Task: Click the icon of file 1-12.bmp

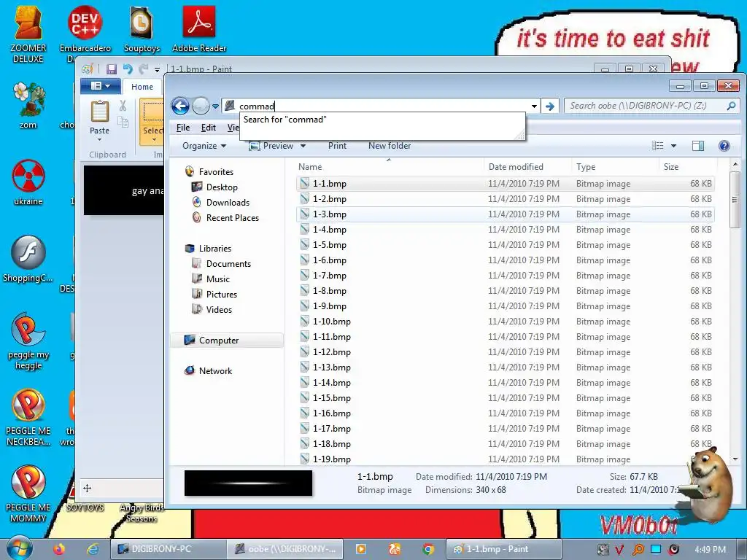Action: point(305,352)
